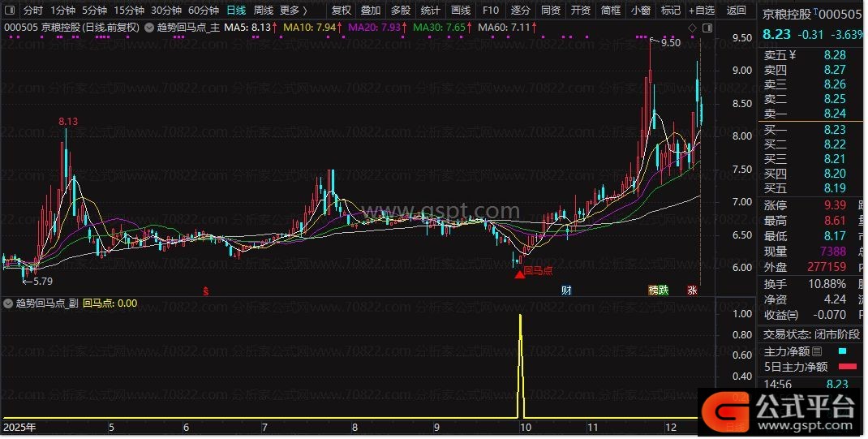
Task: Switch to 周线 weekly chart tab
Action: [263, 11]
